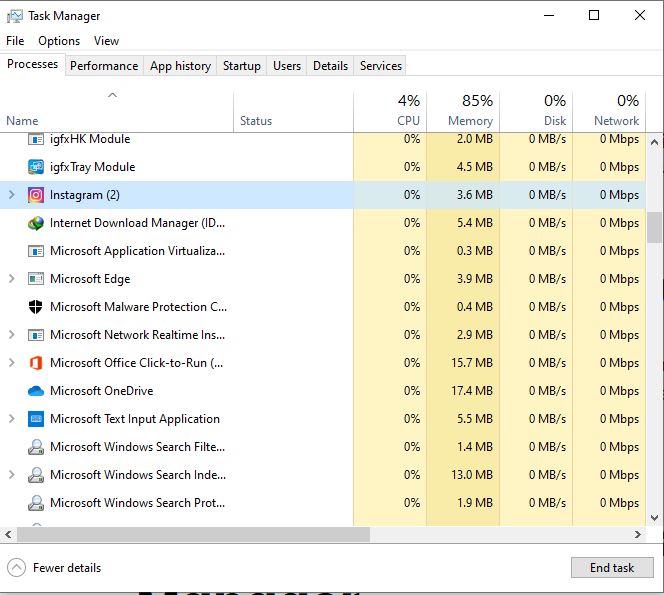Click the vertical scrollbar down arrow

click(x=654, y=518)
